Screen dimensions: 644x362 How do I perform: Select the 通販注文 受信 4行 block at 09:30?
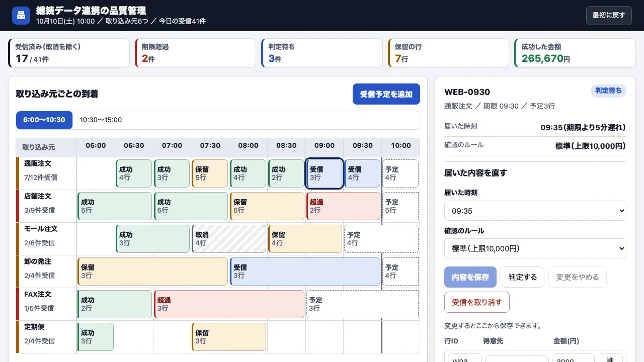(x=362, y=173)
